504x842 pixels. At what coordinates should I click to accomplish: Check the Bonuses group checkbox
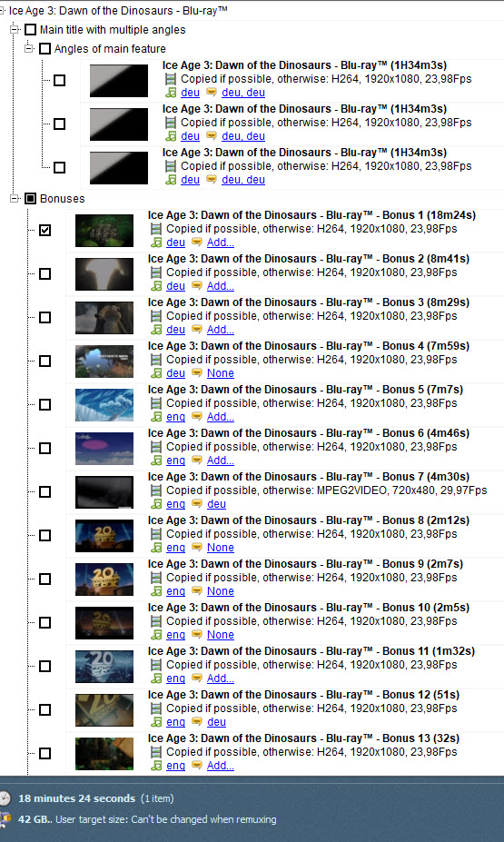31,199
